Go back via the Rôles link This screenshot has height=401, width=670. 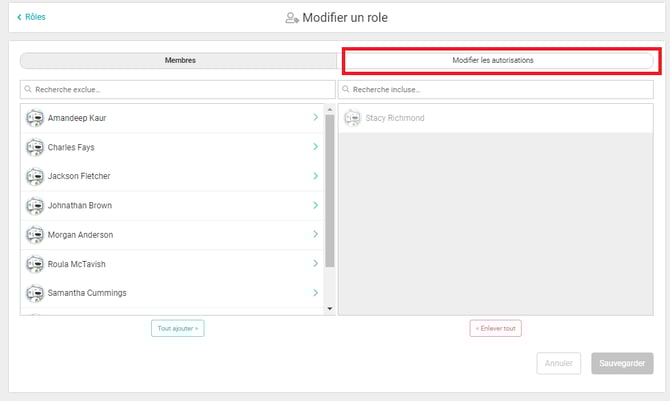(x=32, y=17)
